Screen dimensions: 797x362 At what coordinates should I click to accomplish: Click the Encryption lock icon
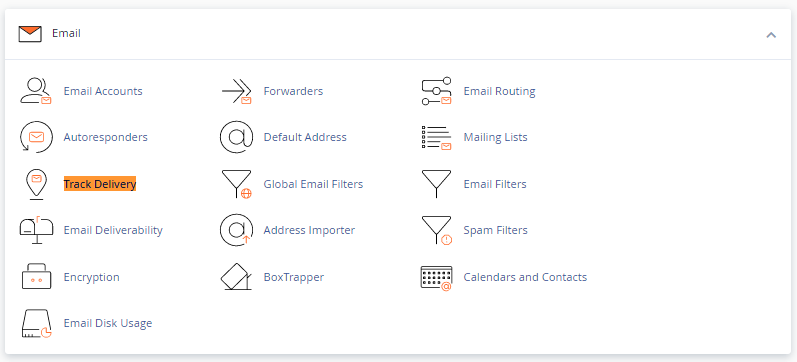pyautogui.click(x=36, y=277)
